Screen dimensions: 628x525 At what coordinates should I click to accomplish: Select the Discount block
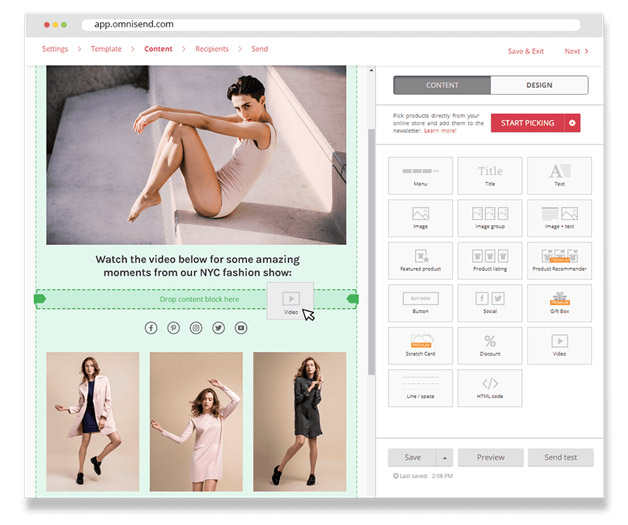tap(490, 346)
